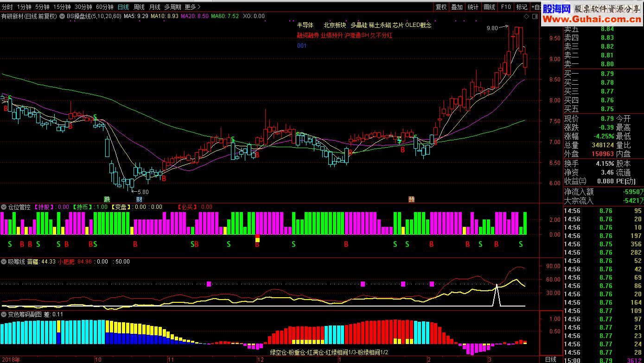Screen dimensions: 644x363
Task: Activate the 画线 drawing tool button
Action: point(490,7)
